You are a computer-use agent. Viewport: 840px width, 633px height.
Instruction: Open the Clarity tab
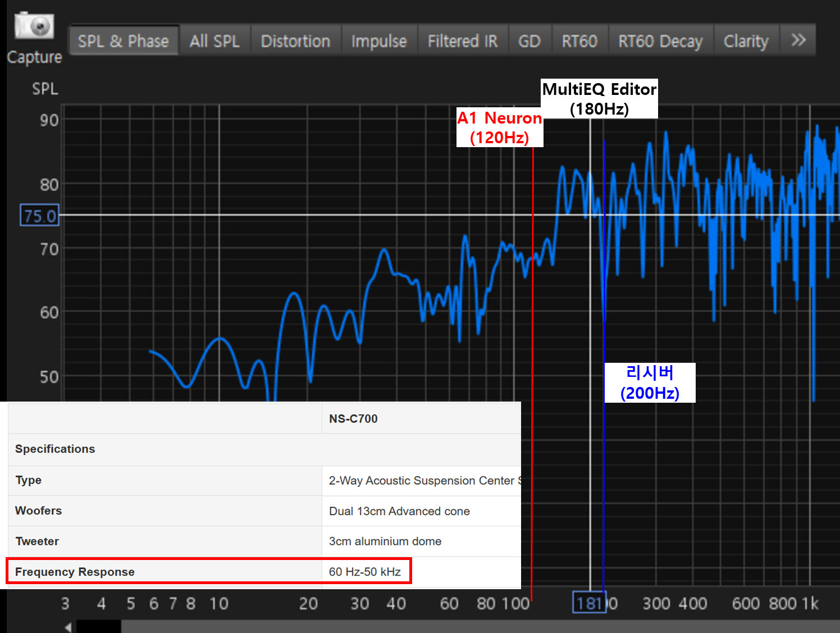[746, 41]
